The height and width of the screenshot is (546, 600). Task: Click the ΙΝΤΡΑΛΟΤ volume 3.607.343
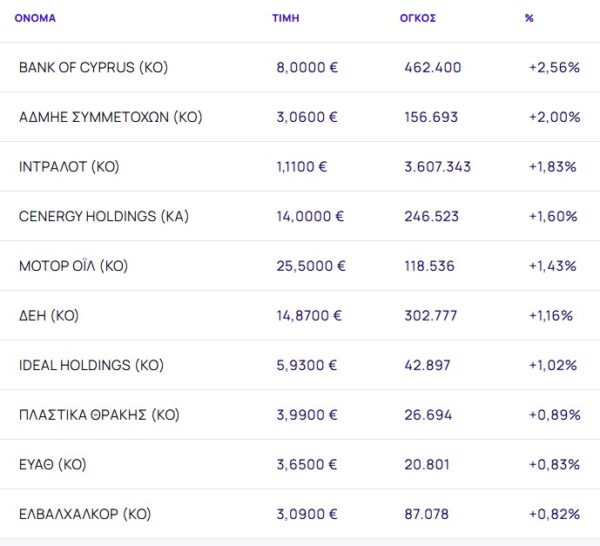click(x=438, y=167)
